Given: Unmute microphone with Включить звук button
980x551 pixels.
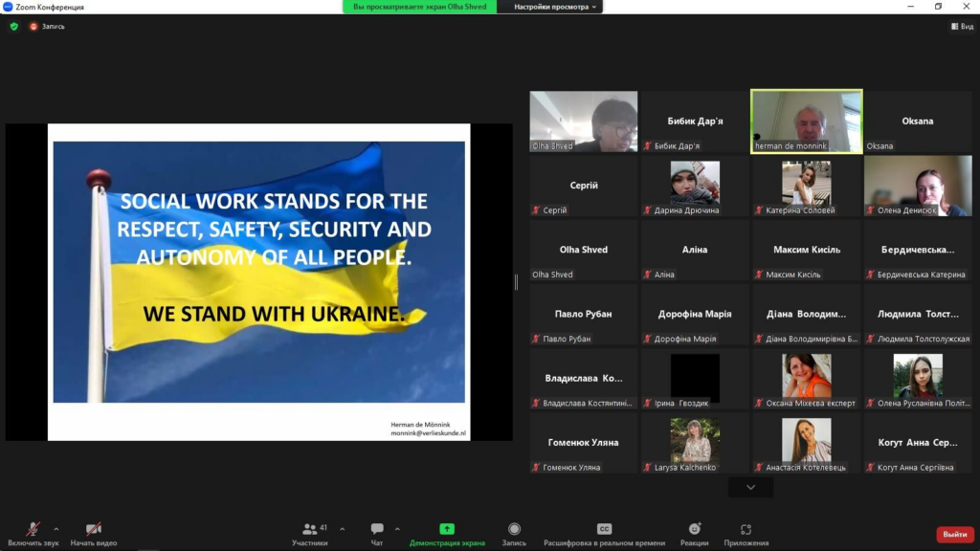Looking at the screenshot, I should pos(33,530).
